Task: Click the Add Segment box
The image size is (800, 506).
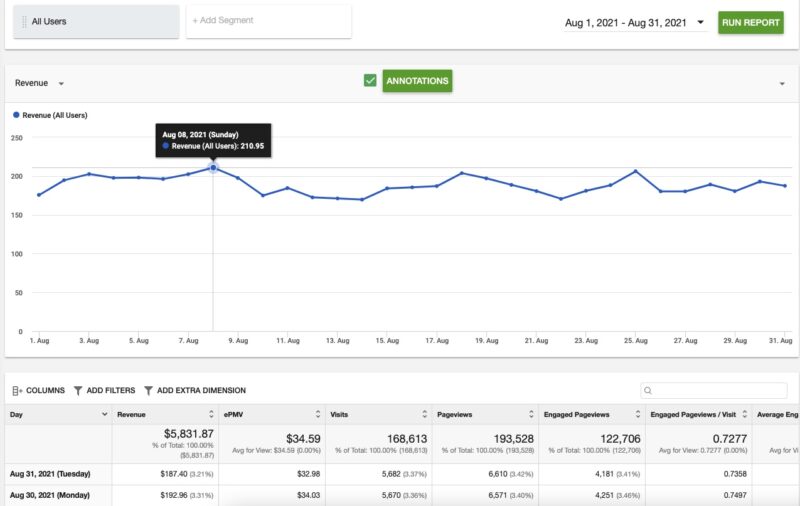Action: (268, 21)
